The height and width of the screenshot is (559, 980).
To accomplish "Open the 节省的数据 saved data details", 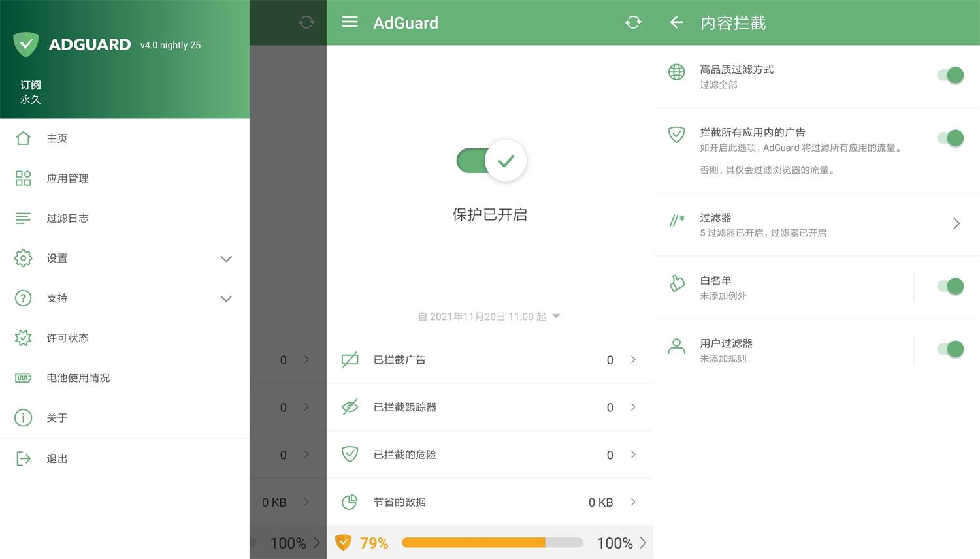I will click(x=490, y=502).
